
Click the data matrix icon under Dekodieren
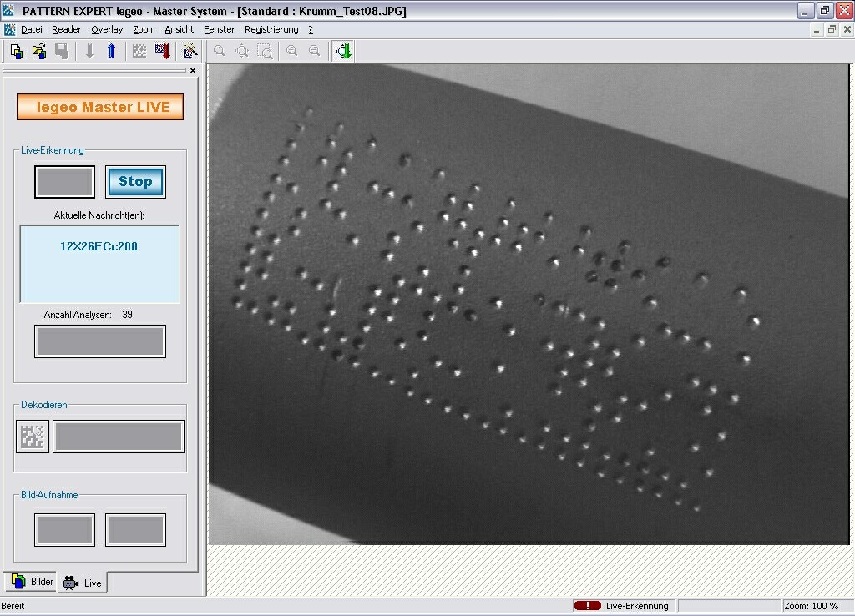point(33,437)
